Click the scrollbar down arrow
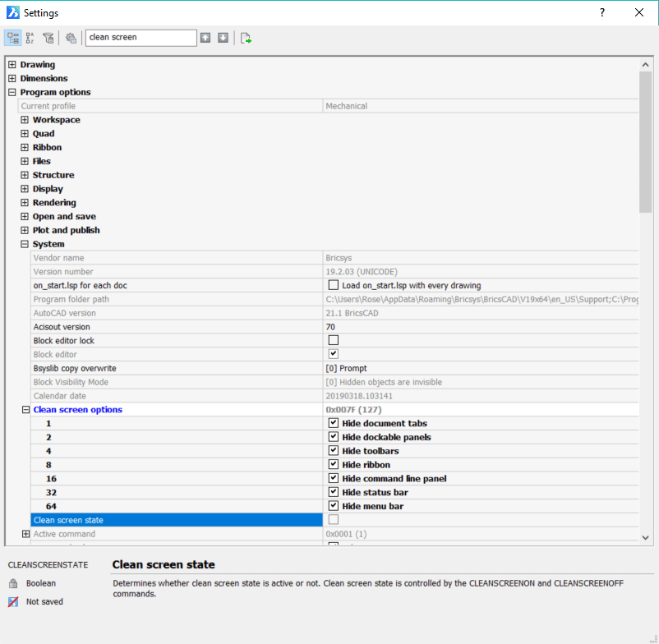 point(645,537)
